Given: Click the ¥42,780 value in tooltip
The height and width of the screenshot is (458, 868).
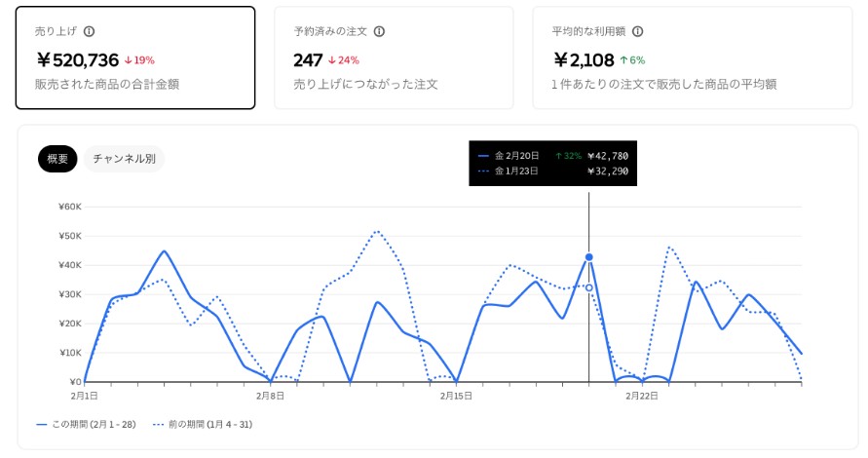Looking at the screenshot, I should (608, 156).
